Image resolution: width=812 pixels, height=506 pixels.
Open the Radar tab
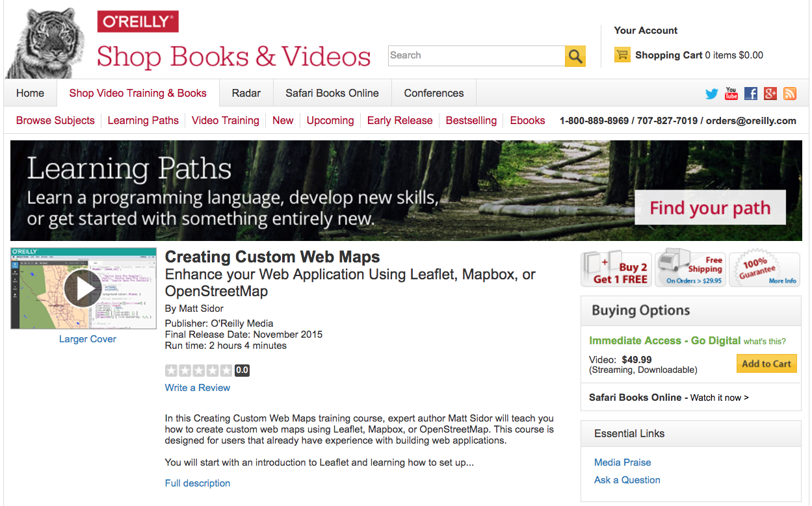coord(246,93)
